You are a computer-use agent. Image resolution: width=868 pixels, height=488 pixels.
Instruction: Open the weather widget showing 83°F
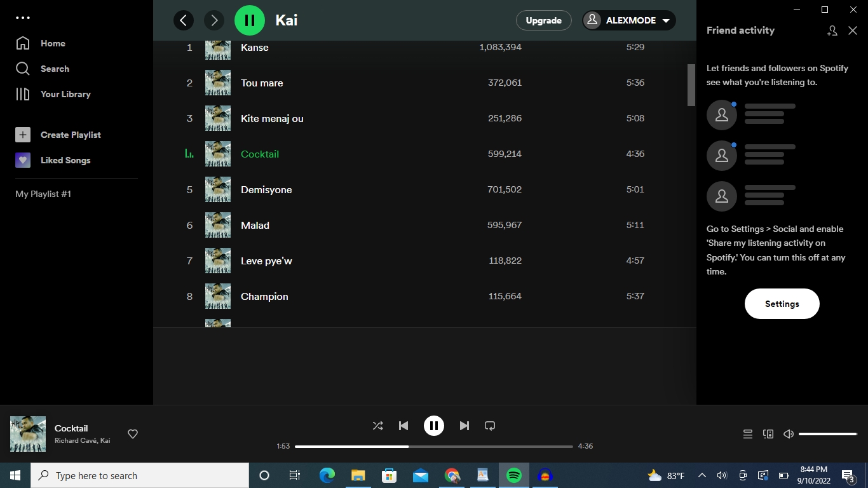[x=666, y=475]
